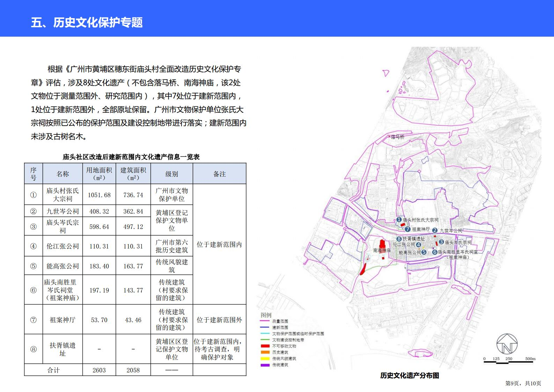Viewport: 554px width, 392px height.
Task: Click map marker 6 for 庙头南胜里岑氏祠堂
Action: point(435,252)
